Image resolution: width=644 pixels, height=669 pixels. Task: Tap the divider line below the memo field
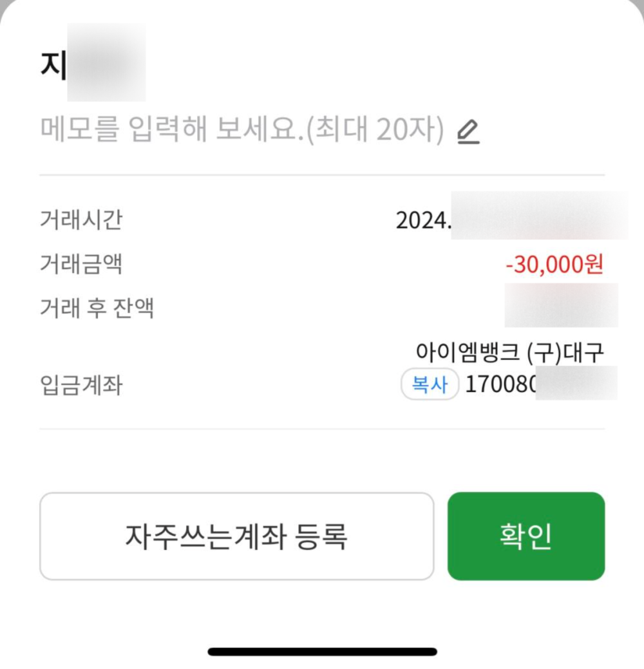point(322,175)
